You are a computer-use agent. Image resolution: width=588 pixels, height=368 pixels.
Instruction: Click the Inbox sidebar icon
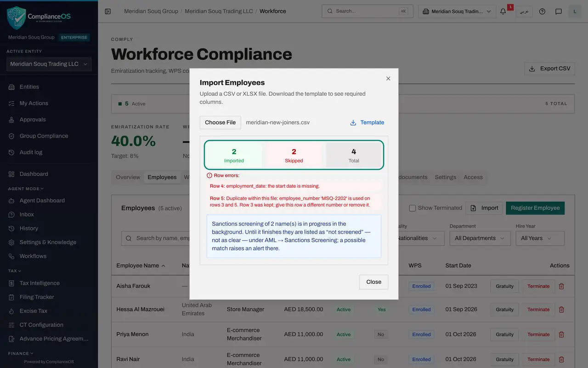(x=11, y=214)
